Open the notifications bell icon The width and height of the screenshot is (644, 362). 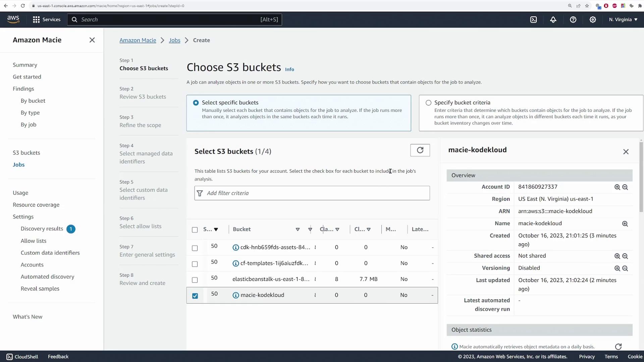click(553, 20)
